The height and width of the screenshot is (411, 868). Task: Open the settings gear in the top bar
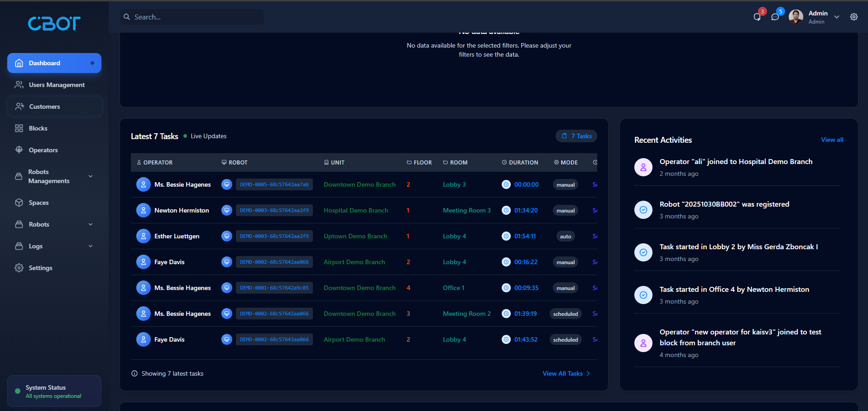[854, 17]
